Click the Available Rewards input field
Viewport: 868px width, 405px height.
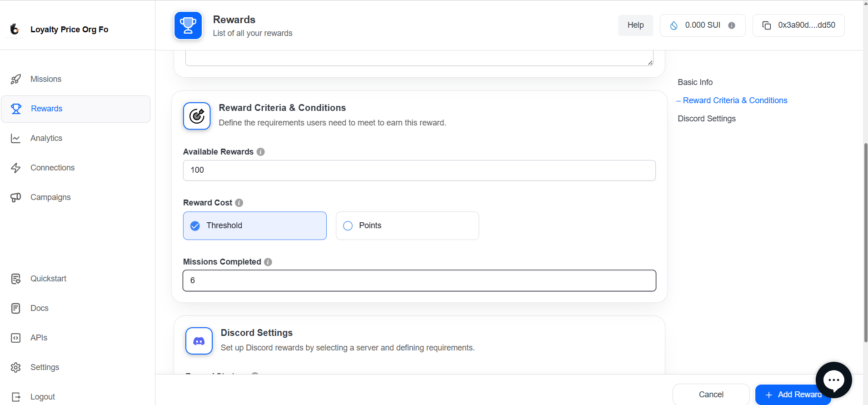419,170
